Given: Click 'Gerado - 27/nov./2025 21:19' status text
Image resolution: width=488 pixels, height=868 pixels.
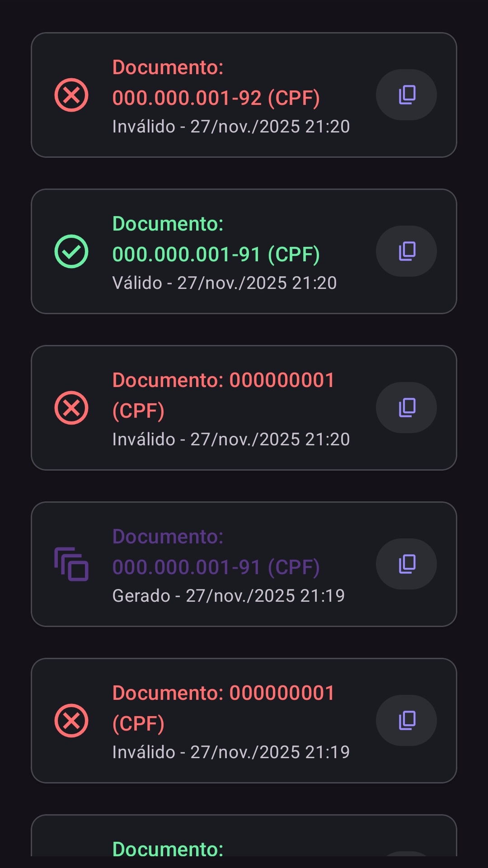Looking at the screenshot, I should coord(229,596).
